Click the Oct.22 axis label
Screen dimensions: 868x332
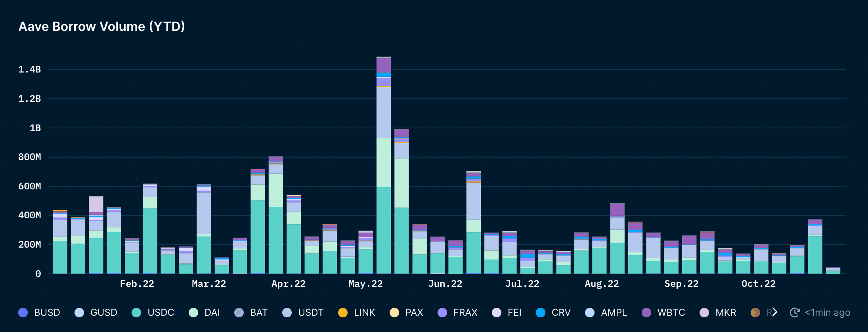759,284
